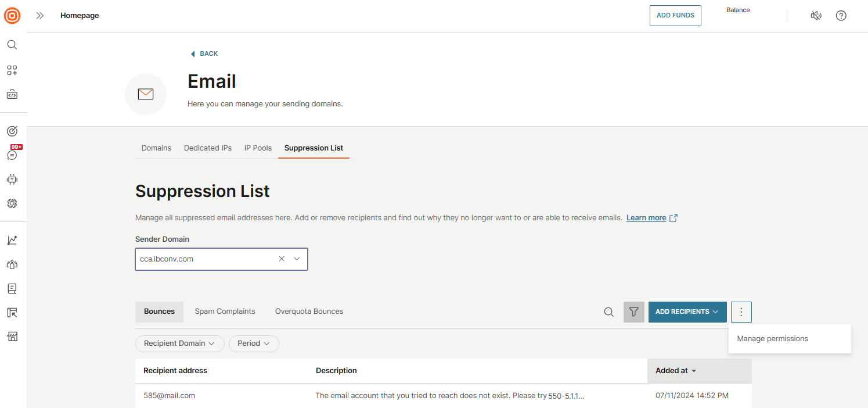This screenshot has width=868, height=408.
Task: Open the search icon near the Bounces table
Action: 608,312
